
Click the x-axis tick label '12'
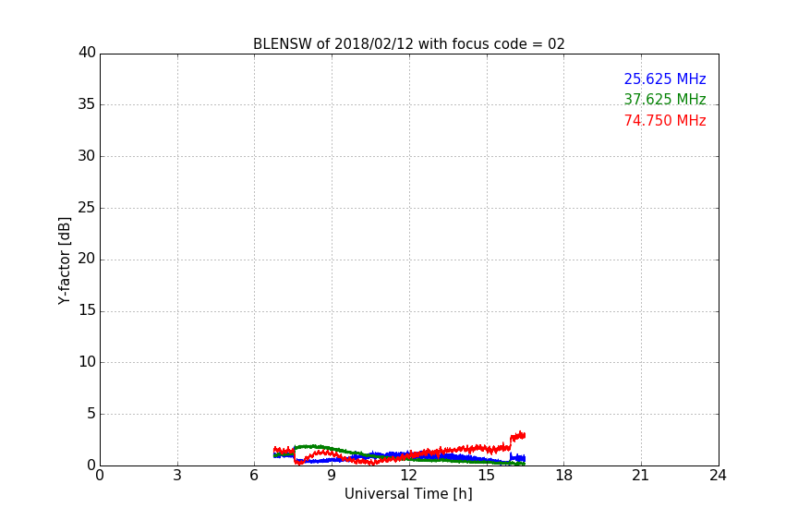409,476
